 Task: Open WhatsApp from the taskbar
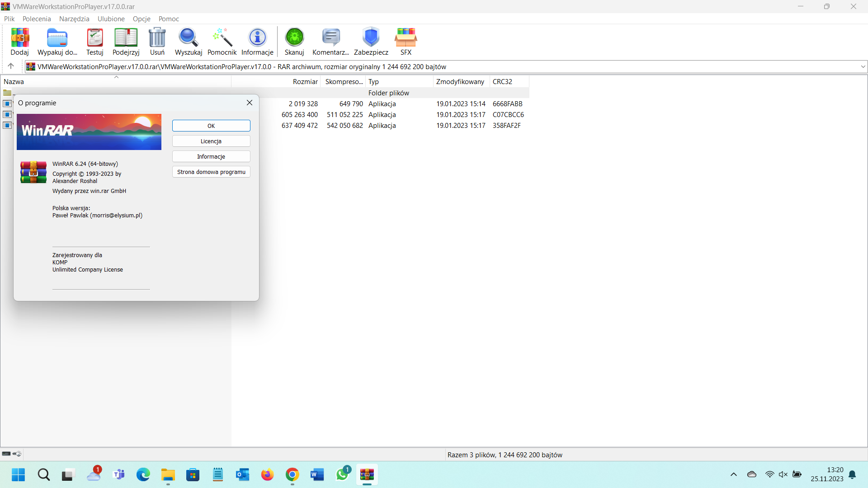tap(342, 474)
